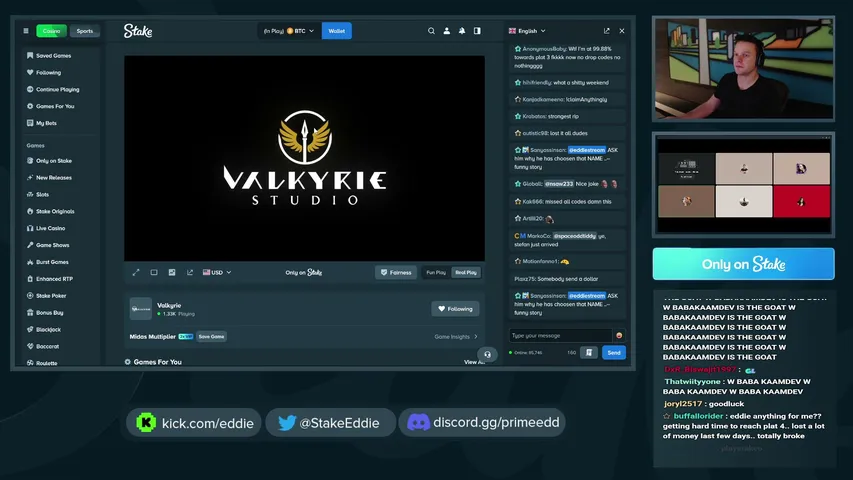Toggle the chat sidebar panel icon
The image size is (853, 480).
click(x=477, y=31)
